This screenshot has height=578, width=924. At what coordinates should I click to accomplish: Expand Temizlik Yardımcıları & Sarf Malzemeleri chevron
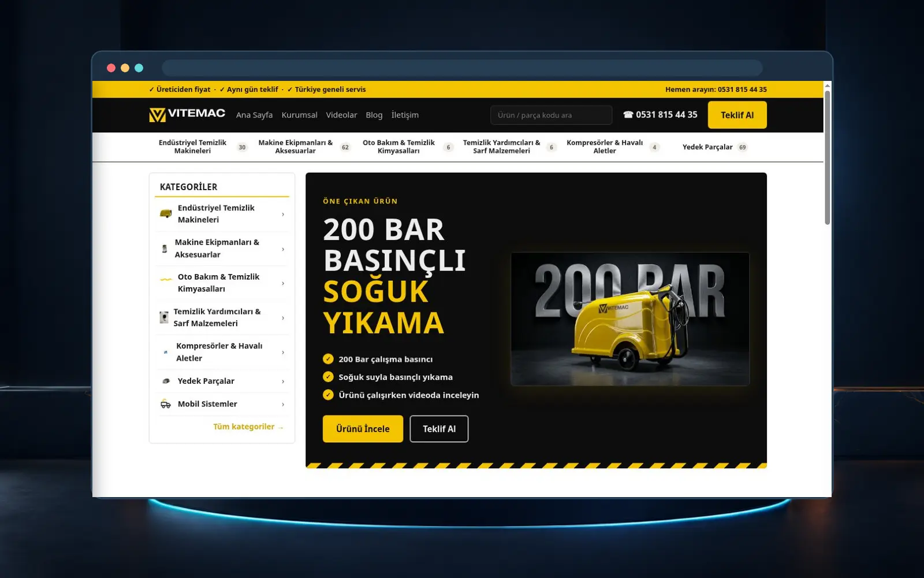(283, 318)
